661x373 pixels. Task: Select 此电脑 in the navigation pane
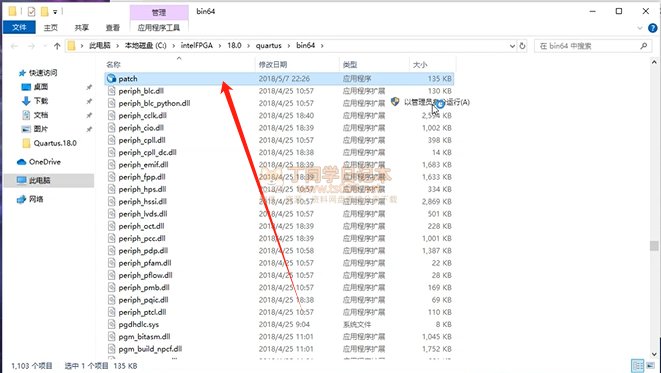coord(39,180)
